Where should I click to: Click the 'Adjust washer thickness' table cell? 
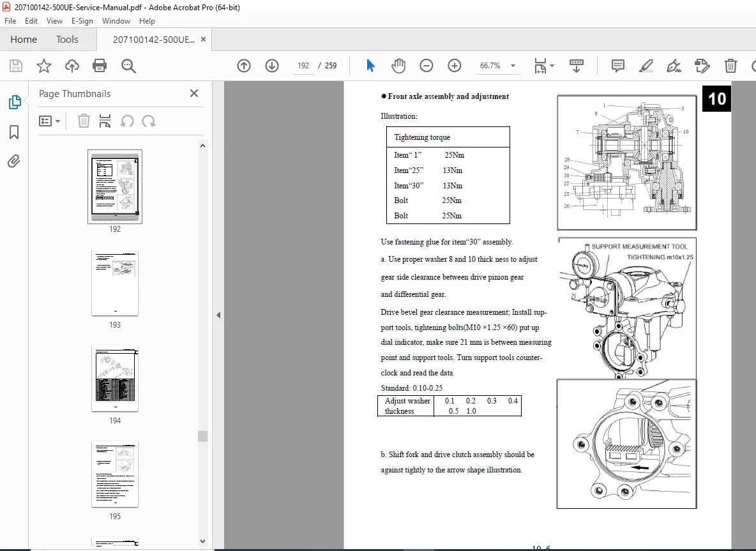(x=407, y=406)
